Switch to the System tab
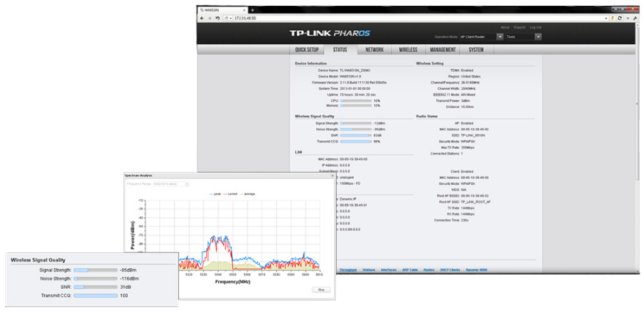 pyautogui.click(x=476, y=50)
